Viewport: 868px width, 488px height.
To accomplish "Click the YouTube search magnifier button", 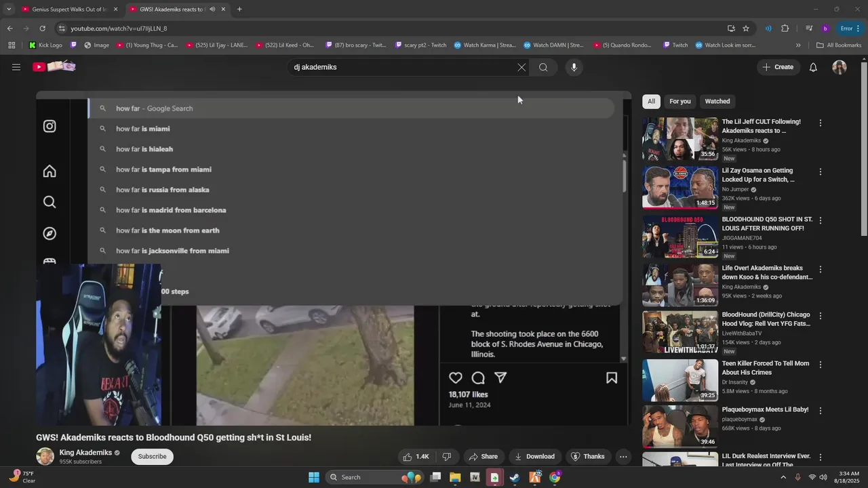I will coord(543,67).
